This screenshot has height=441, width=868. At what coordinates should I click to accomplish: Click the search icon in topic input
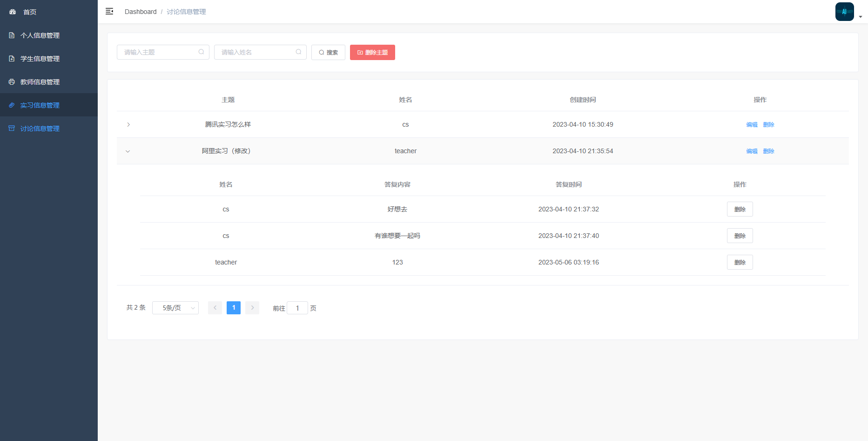coord(201,52)
